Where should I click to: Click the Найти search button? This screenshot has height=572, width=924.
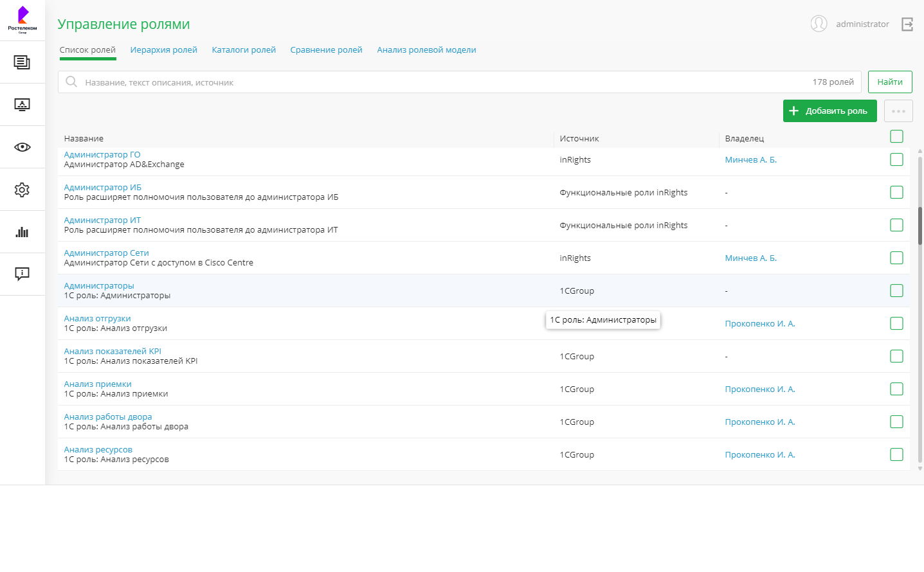[890, 82]
